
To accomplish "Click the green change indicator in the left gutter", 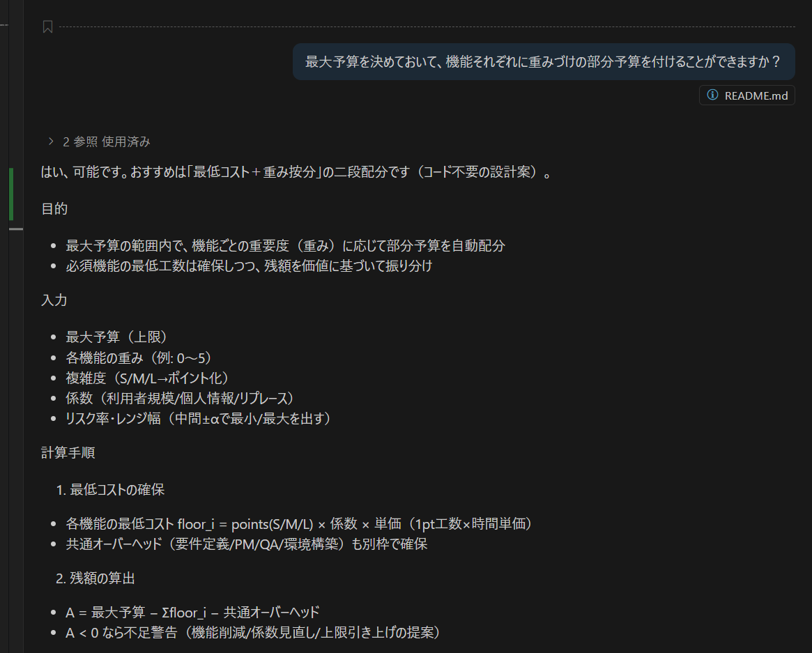I will pyautogui.click(x=11, y=194).
